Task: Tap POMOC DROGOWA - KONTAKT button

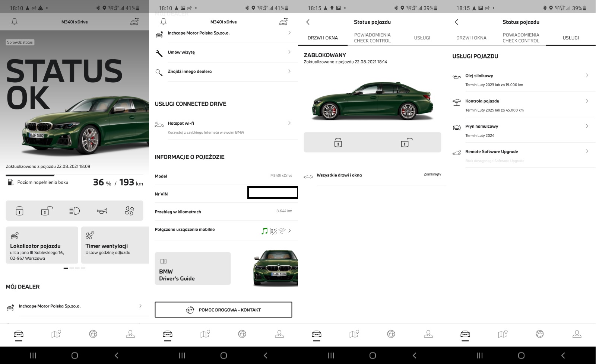Action: [223, 310]
